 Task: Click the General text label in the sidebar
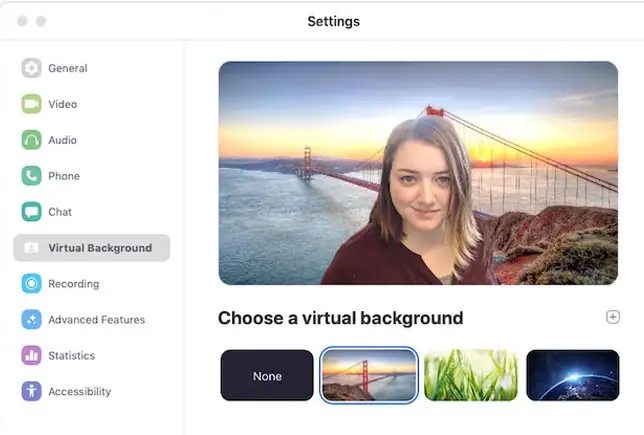(68, 68)
